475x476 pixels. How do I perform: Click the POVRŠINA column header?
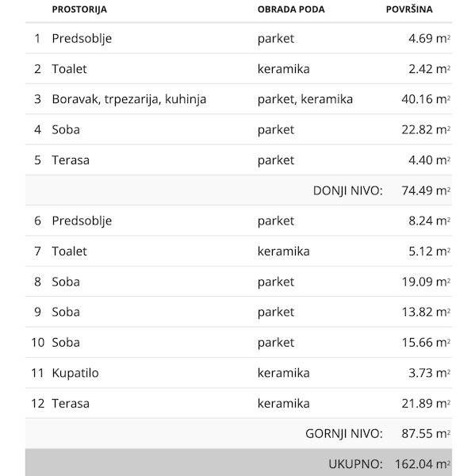coord(409,10)
